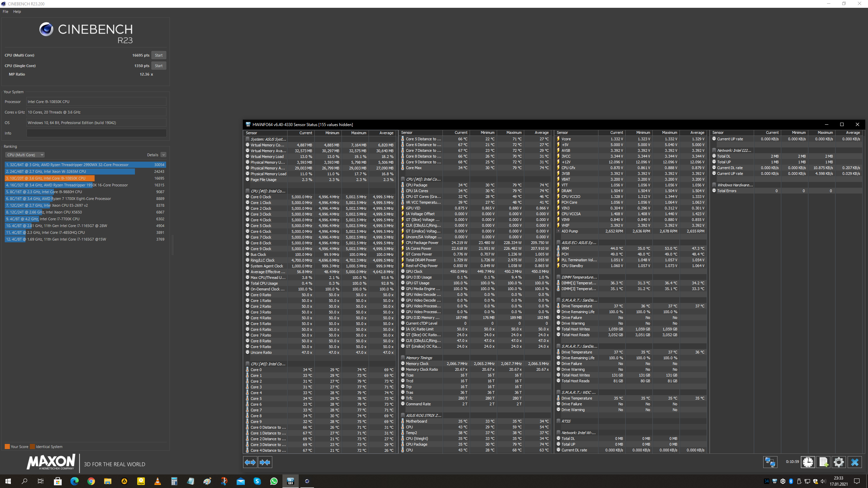Click the first panel's Sensor column header

click(265, 133)
